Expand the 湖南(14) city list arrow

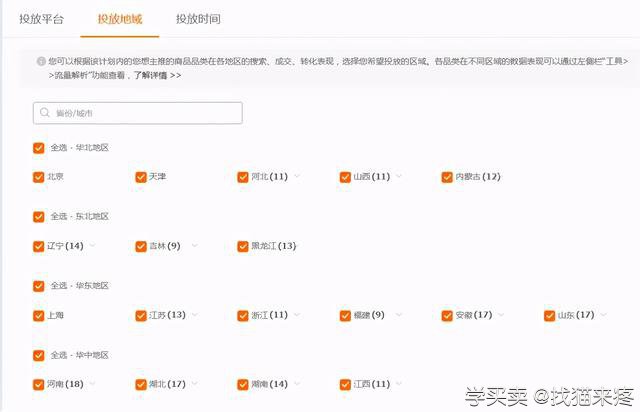[297, 383]
